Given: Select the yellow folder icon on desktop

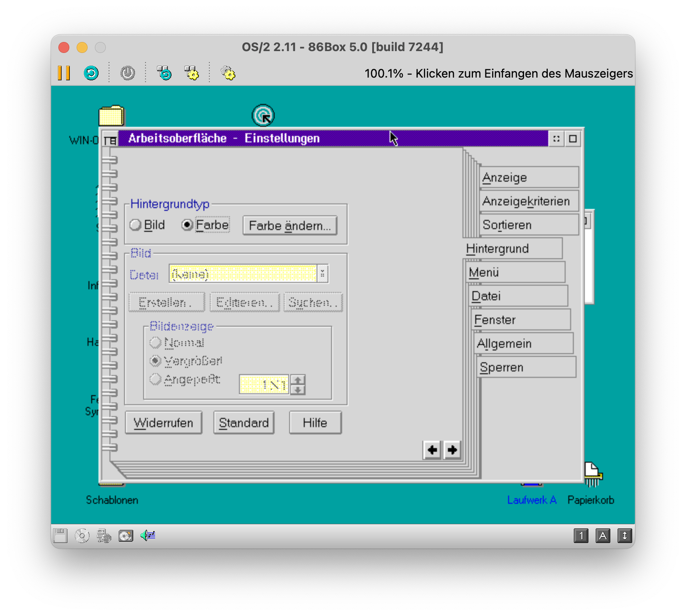Looking at the screenshot, I should (x=111, y=116).
